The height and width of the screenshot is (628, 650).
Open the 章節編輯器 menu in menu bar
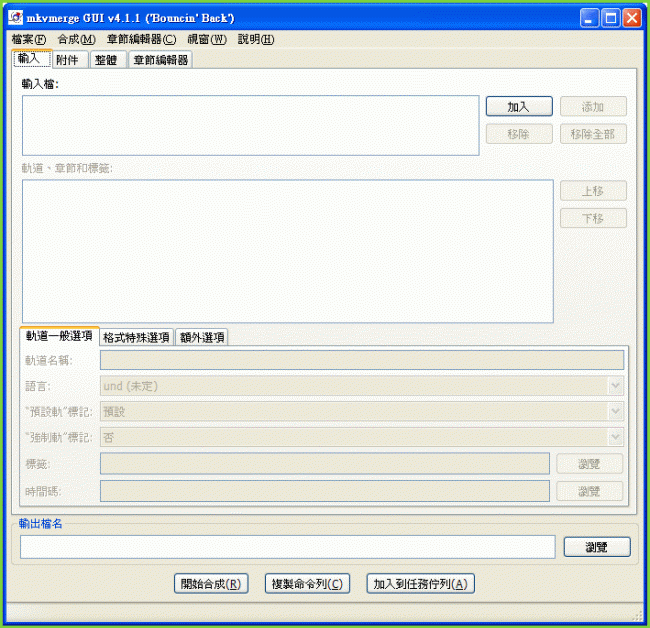(x=141, y=39)
